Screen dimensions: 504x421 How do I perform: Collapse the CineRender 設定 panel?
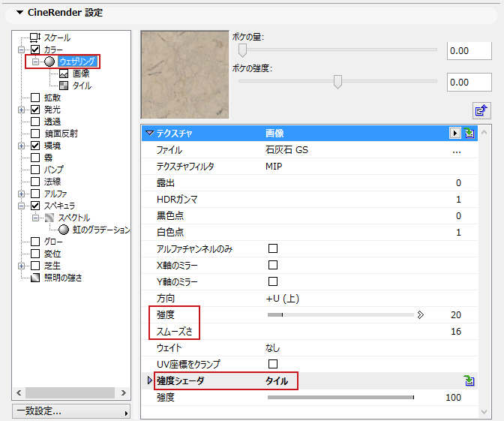(20, 13)
